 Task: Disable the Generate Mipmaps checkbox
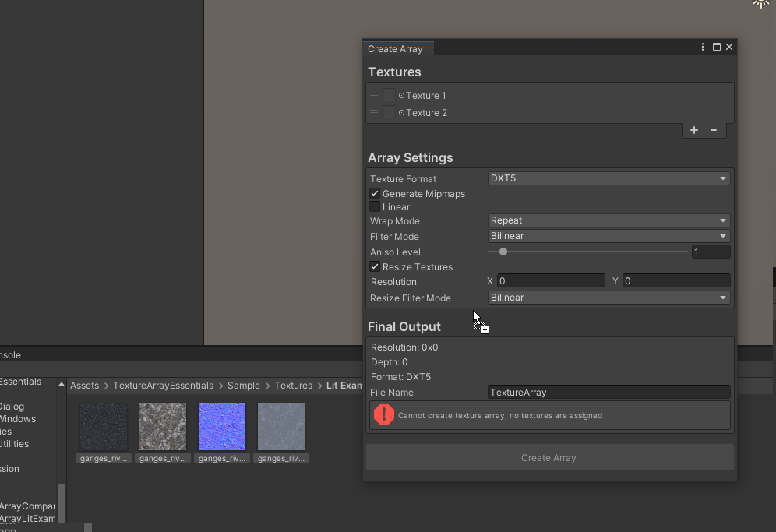375,193
